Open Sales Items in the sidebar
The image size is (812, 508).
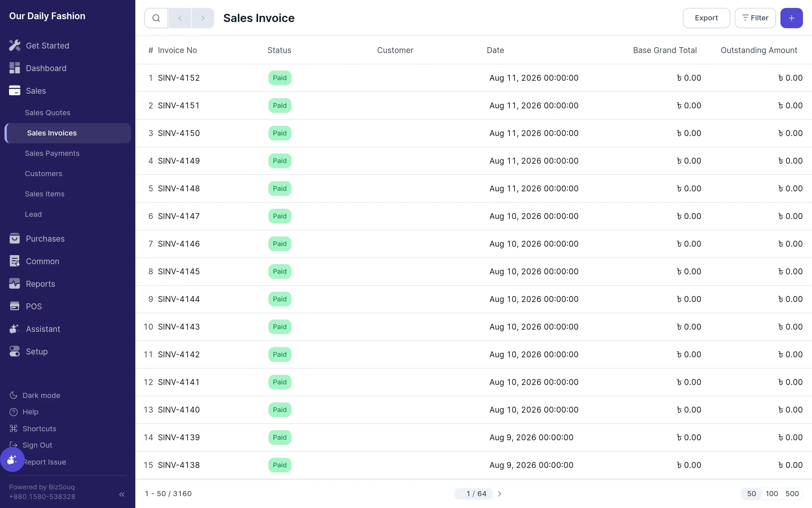[45, 194]
